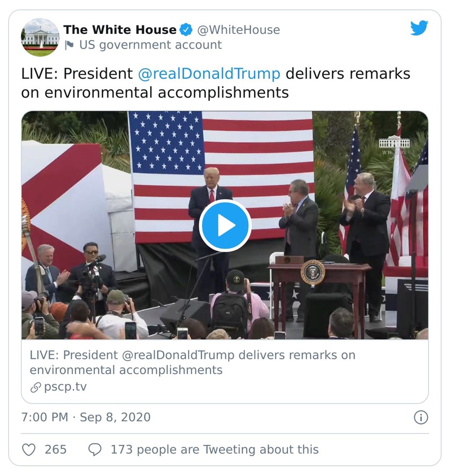Like the tweet using the heart icon
The height and width of the screenshot is (476, 451).
(29, 449)
